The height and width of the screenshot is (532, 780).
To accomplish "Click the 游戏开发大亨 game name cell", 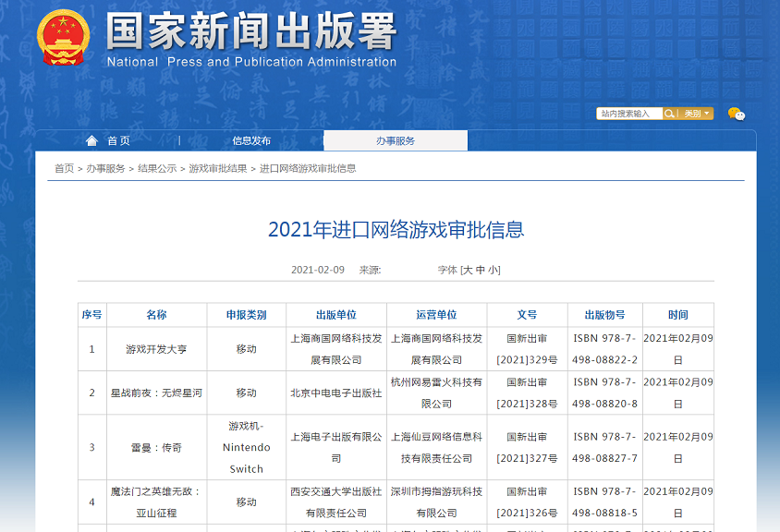I will [156, 349].
